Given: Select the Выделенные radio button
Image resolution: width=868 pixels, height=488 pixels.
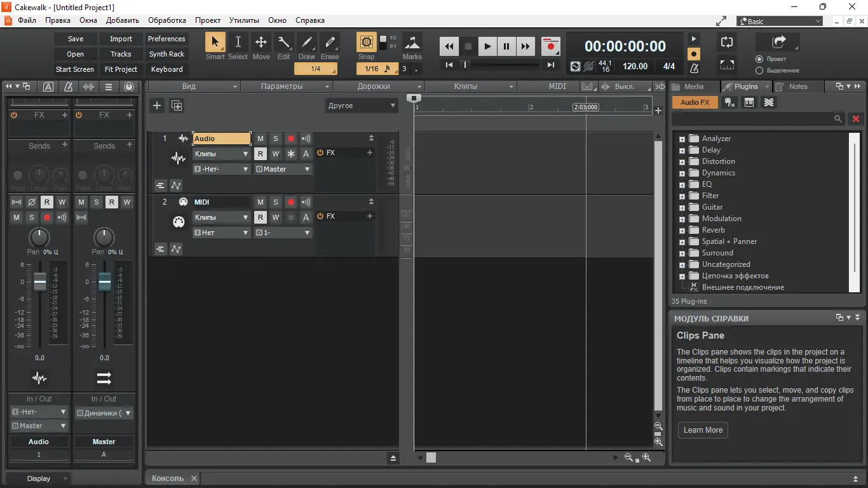Looking at the screenshot, I should pos(759,71).
